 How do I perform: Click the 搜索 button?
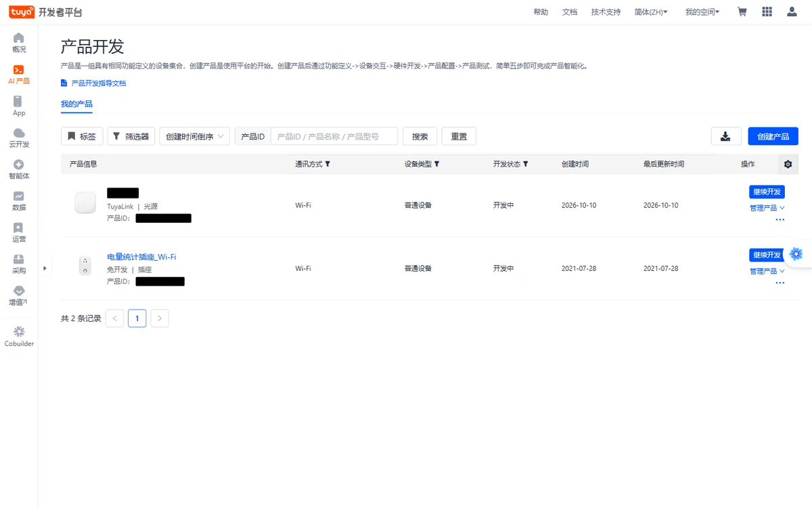coord(420,136)
